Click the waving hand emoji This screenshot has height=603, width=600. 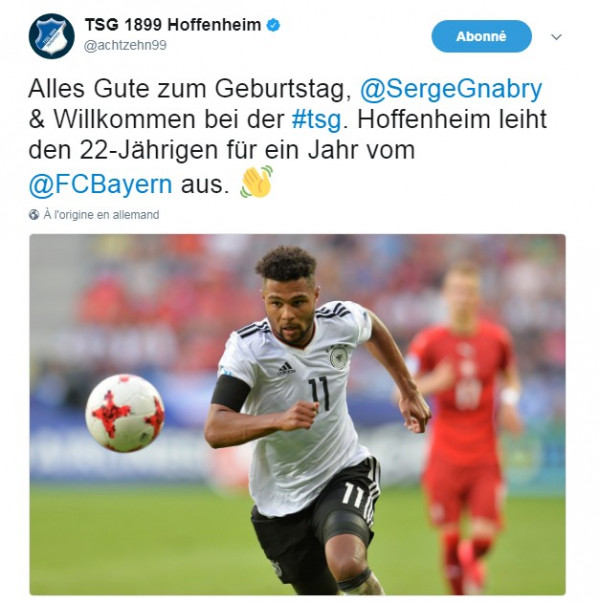coord(257,182)
